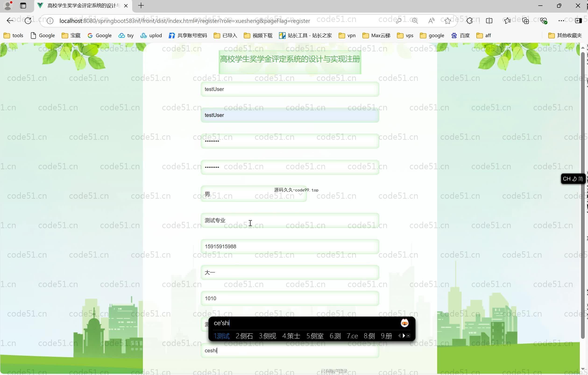Image resolution: width=588 pixels, height=375 pixels.
Task: Open the zoom magnifier in address bar
Action: tap(415, 21)
